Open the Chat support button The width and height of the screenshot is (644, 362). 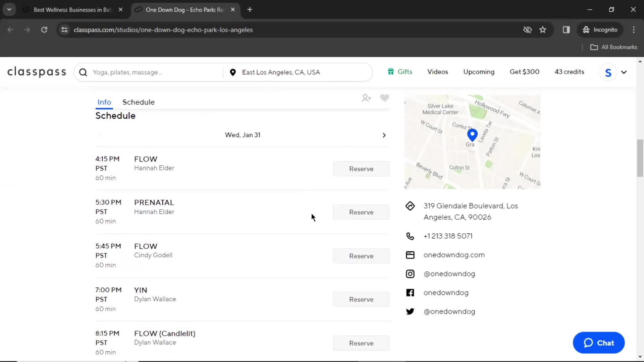tap(599, 343)
